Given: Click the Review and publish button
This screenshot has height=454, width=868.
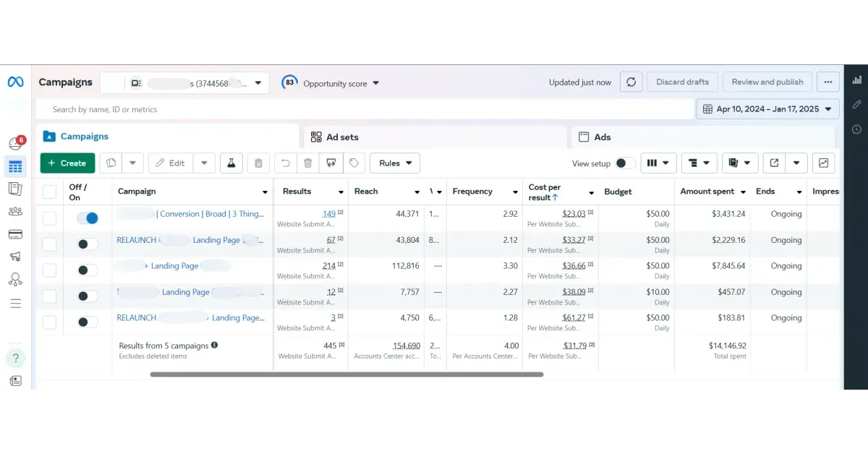Looking at the screenshot, I should [767, 82].
